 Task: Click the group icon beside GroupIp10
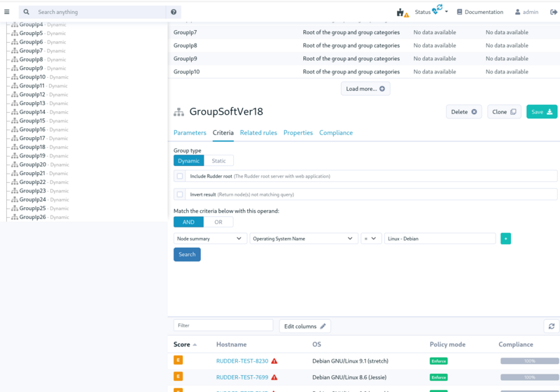(15, 77)
